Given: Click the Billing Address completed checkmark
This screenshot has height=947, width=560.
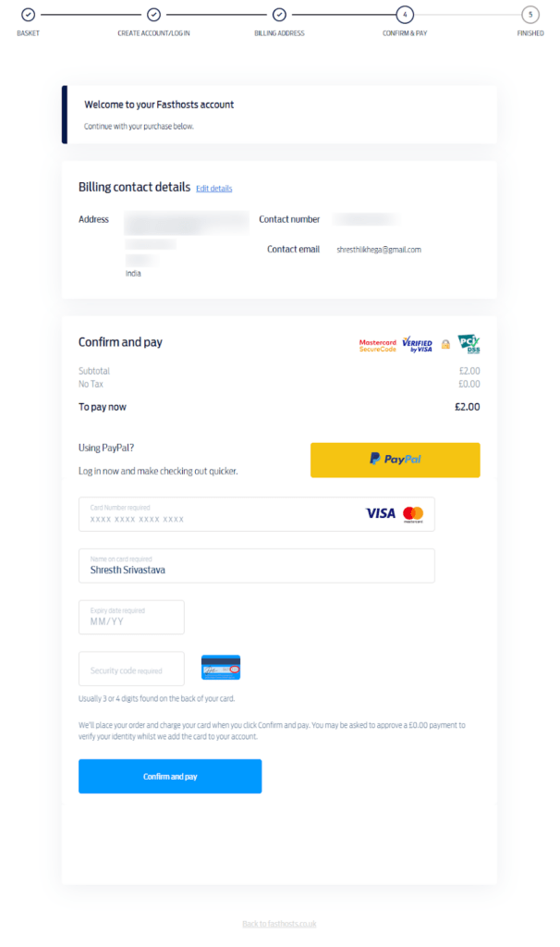Looking at the screenshot, I should [x=279, y=15].
